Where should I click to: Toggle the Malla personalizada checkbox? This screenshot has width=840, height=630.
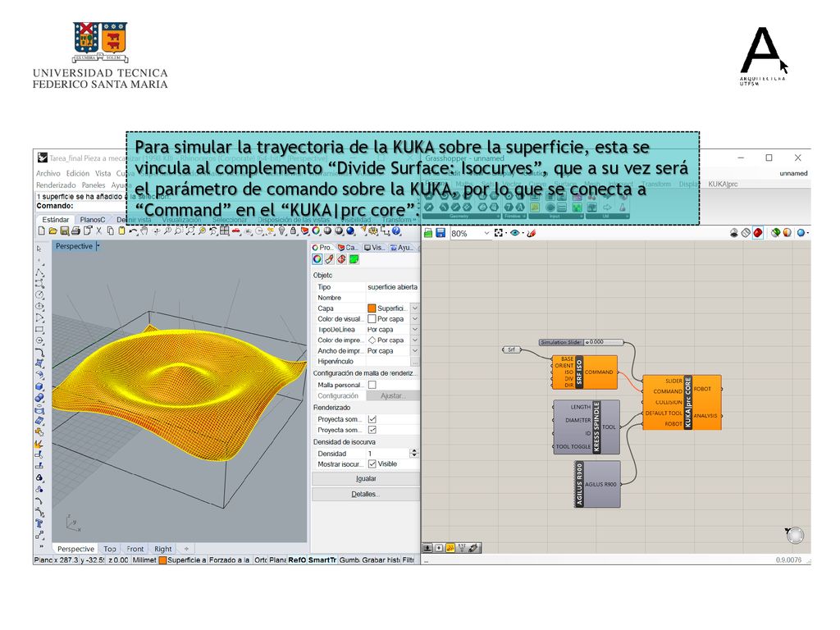(x=372, y=385)
